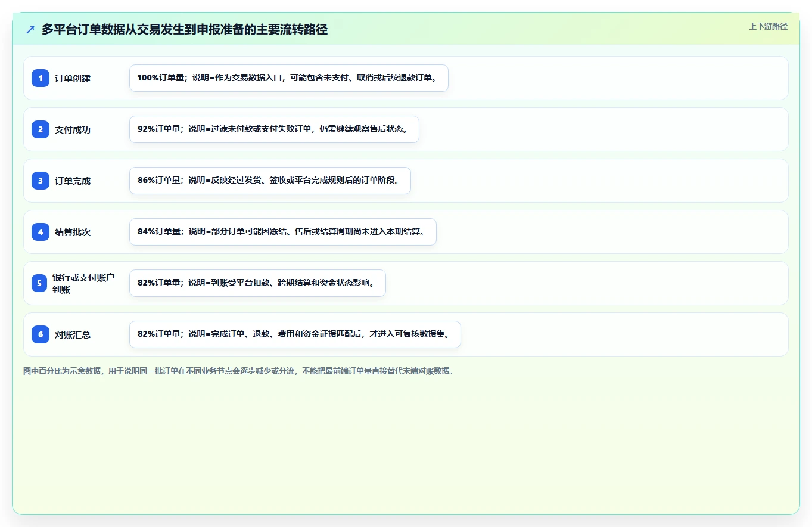
Task: Select the 银行或支付账户到账 step label
Action: [x=83, y=283]
